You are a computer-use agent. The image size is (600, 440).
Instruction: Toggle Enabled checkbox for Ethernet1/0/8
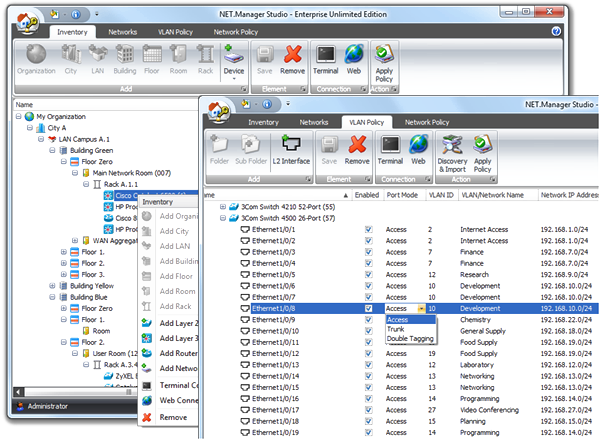[369, 309]
